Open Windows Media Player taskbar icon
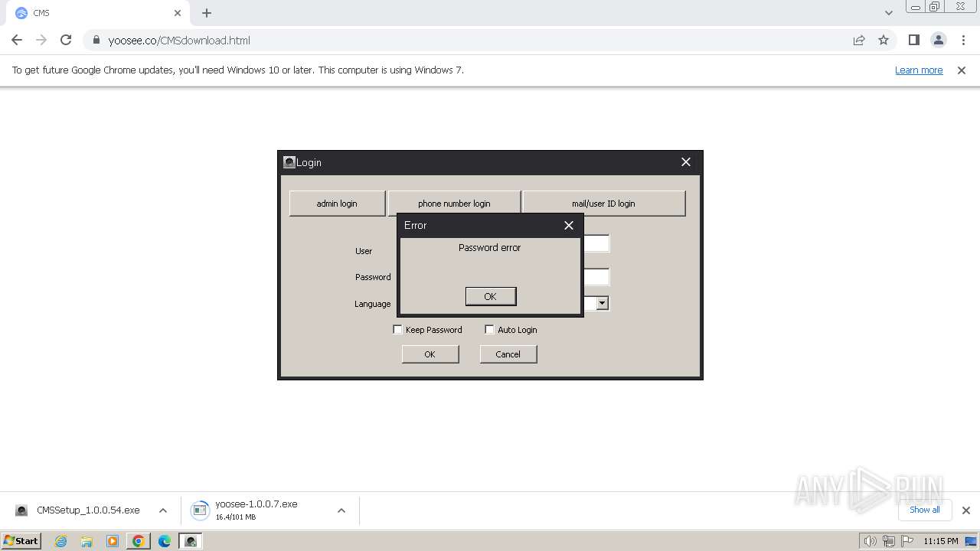The width and height of the screenshot is (980, 551). click(x=113, y=541)
